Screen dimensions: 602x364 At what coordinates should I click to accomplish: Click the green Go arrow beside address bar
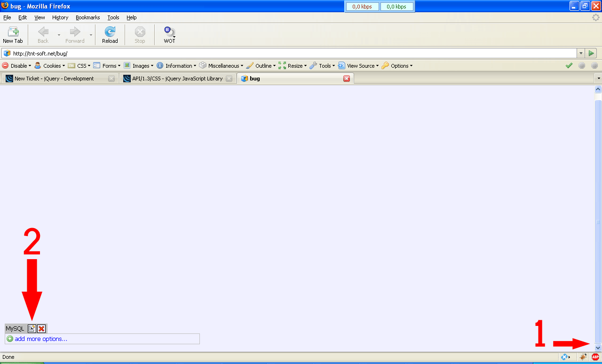tap(592, 54)
